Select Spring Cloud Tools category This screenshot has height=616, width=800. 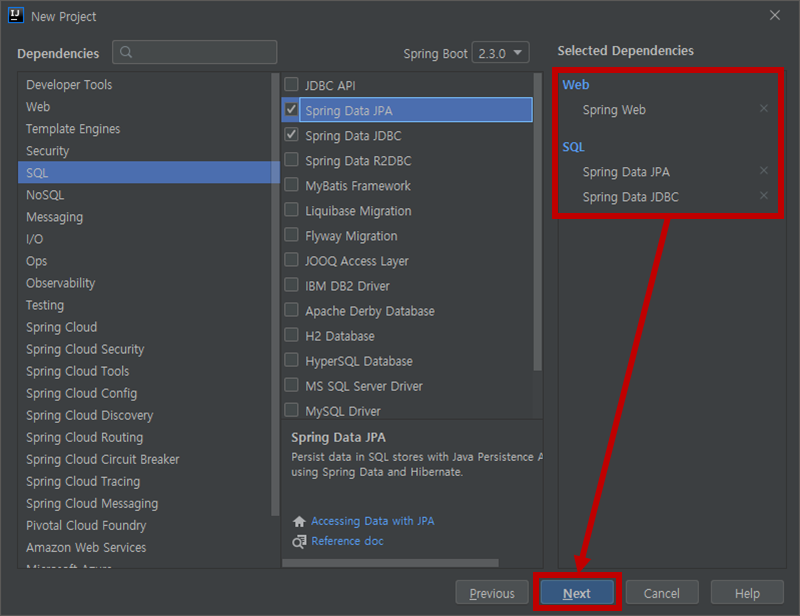[x=145, y=371]
